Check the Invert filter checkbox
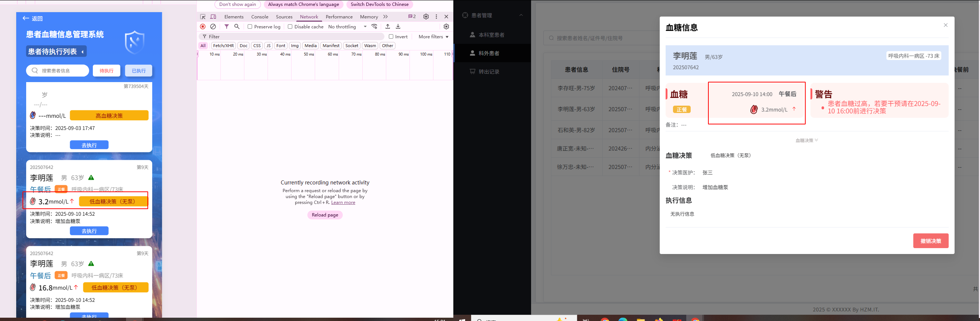980x321 pixels. tap(391, 36)
